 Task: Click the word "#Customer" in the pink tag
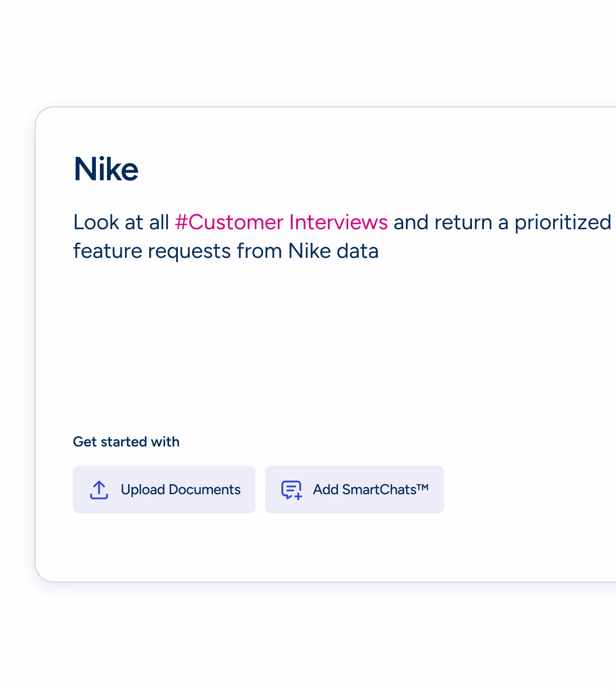(229, 222)
